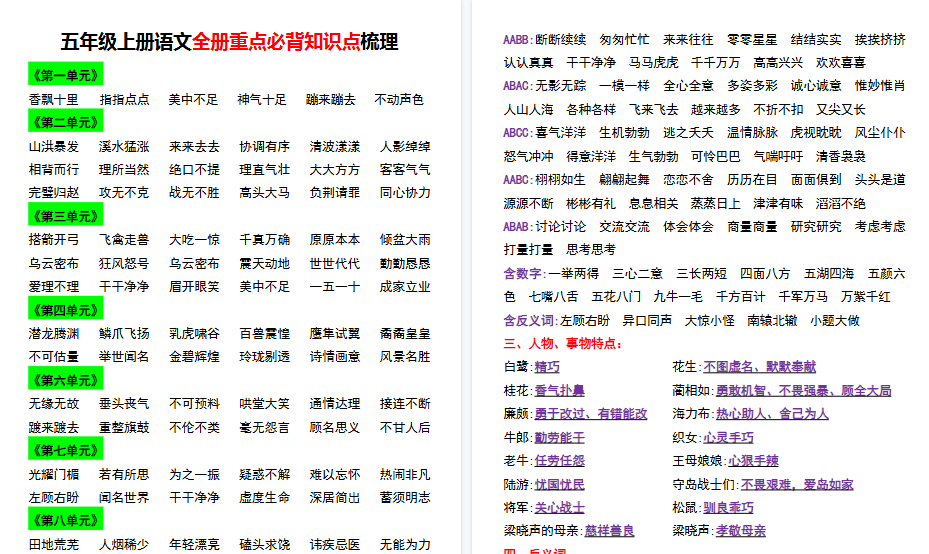The image size is (929, 554).
Task: Click the phrase 同心协力
Action: [405, 193]
